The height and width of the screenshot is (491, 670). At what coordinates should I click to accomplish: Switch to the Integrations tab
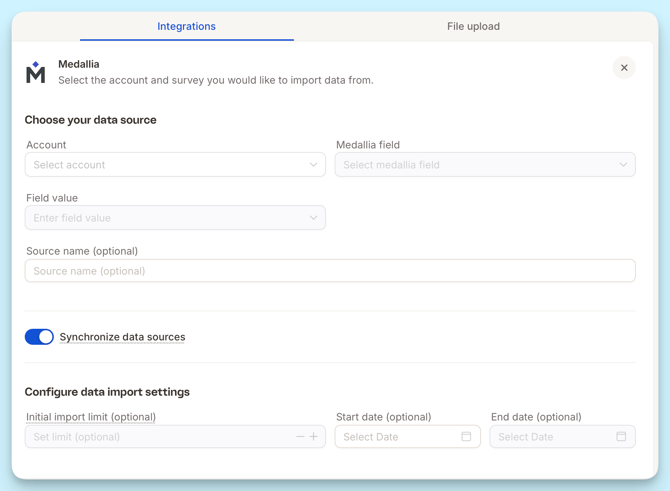tap(186, 27)
